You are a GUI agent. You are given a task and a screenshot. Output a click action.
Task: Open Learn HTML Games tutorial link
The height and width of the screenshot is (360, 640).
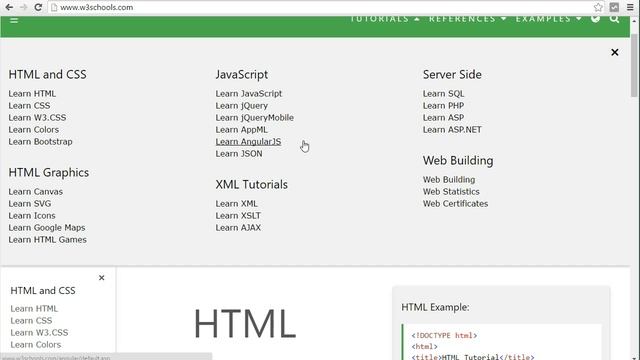pos(47,240)
